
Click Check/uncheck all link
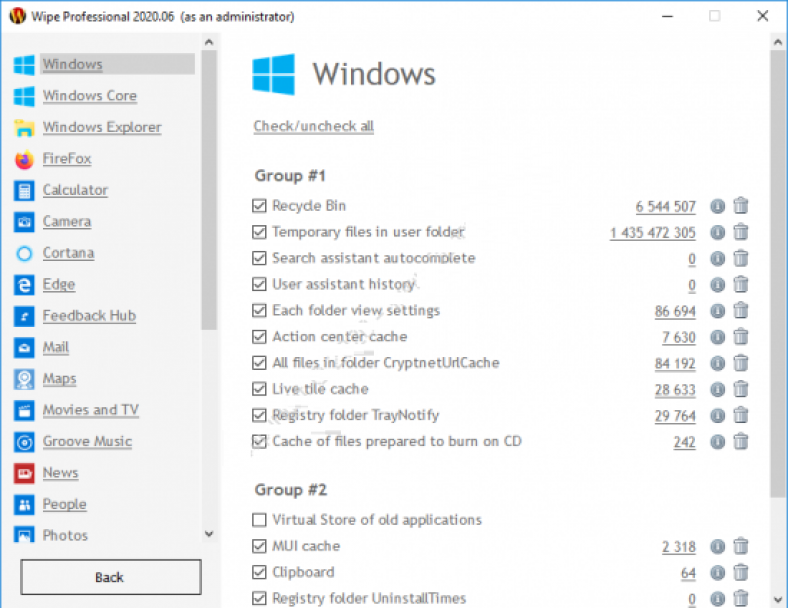pos(314,126)
